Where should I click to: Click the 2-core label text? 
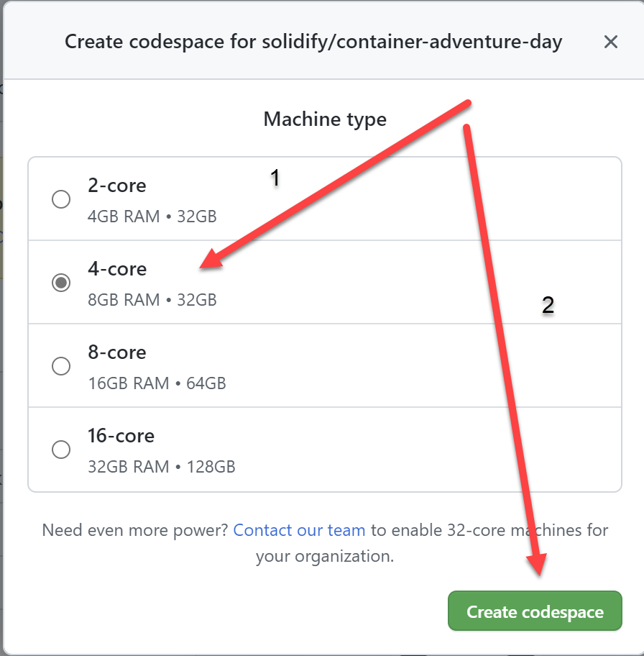click(x=117, y=185)
